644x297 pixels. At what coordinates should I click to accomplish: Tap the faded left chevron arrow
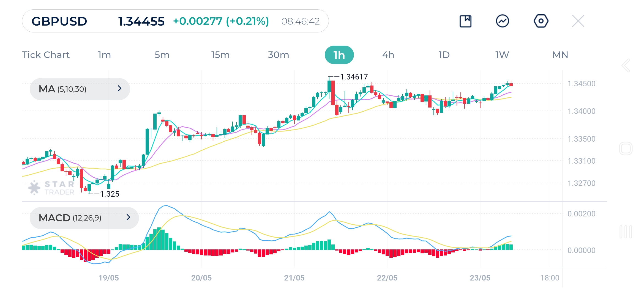point(626,65)
